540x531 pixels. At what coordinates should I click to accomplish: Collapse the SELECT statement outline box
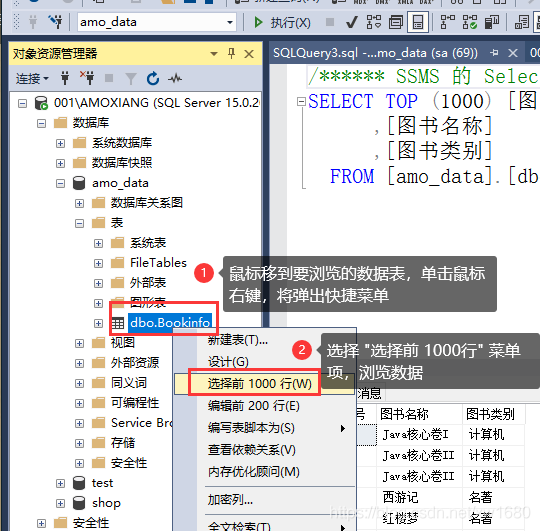tap(301, 102)
